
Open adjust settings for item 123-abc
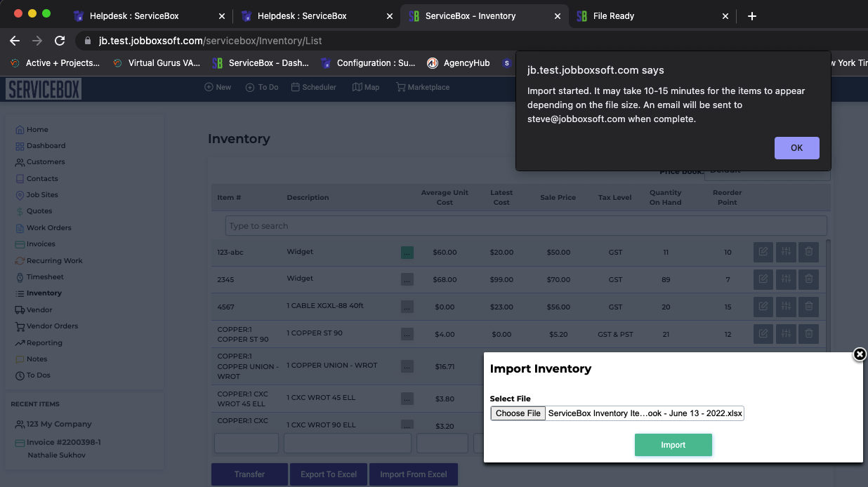pos(786,251)
